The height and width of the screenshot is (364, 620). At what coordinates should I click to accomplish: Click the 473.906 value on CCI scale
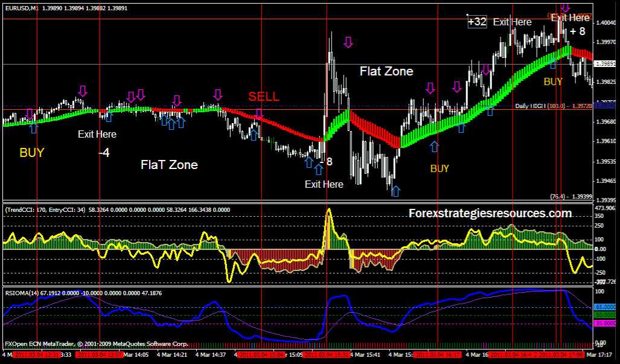click(x=606, y=208)
